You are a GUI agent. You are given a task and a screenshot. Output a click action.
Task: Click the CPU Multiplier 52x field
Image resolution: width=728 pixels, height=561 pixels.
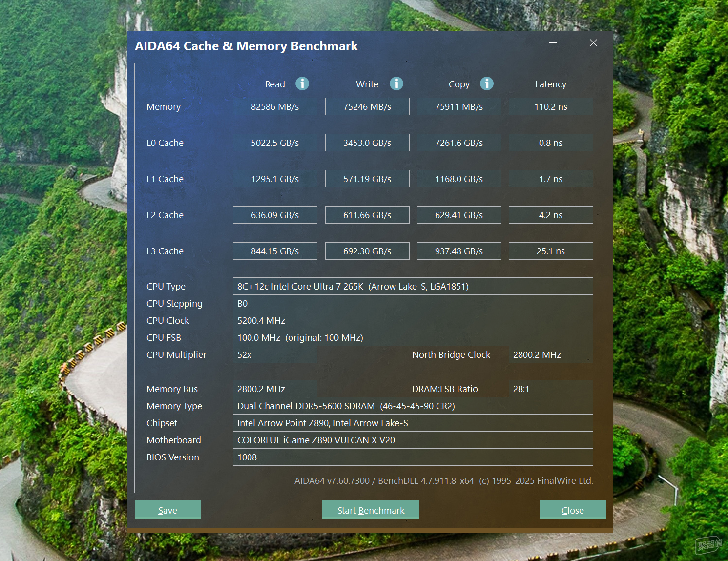point(275,354)
